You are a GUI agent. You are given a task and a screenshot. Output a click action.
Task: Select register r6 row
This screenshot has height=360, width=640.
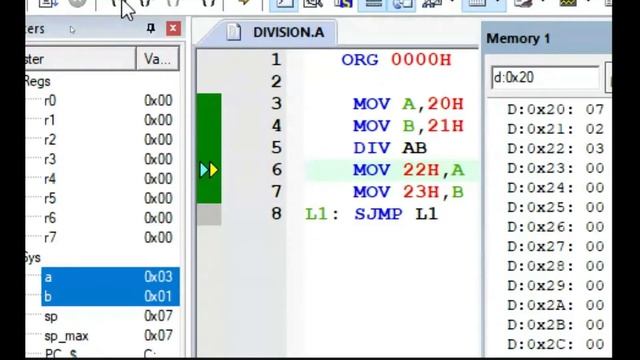tap(108, 218)
